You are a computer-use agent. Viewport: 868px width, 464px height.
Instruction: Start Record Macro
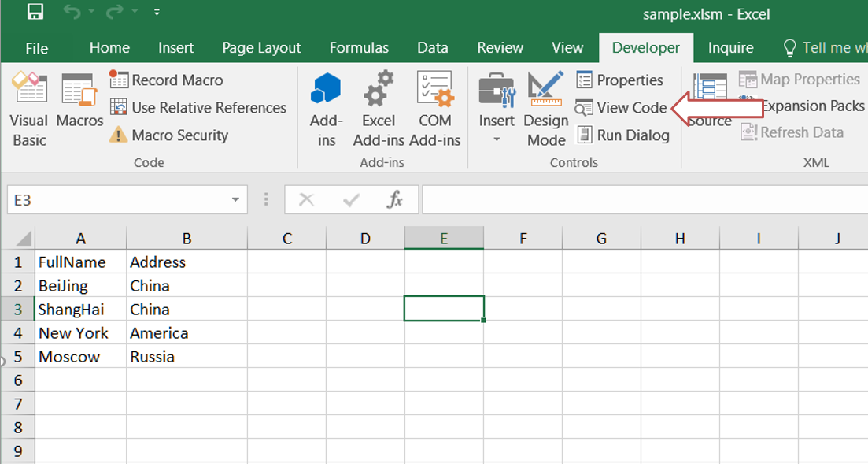click(166, 80)
